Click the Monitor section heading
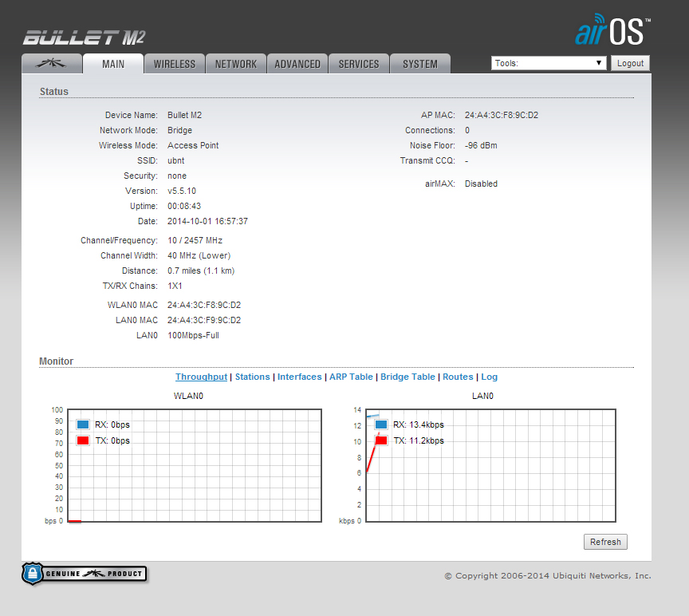 point(57,361)
